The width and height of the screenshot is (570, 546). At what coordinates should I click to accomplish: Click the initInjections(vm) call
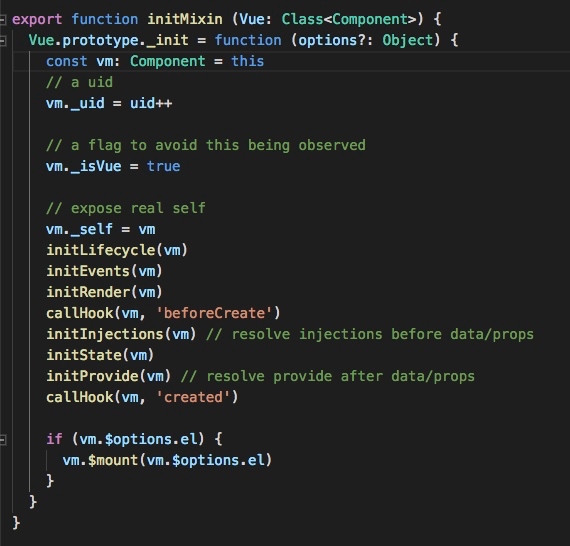coord(121,334)
